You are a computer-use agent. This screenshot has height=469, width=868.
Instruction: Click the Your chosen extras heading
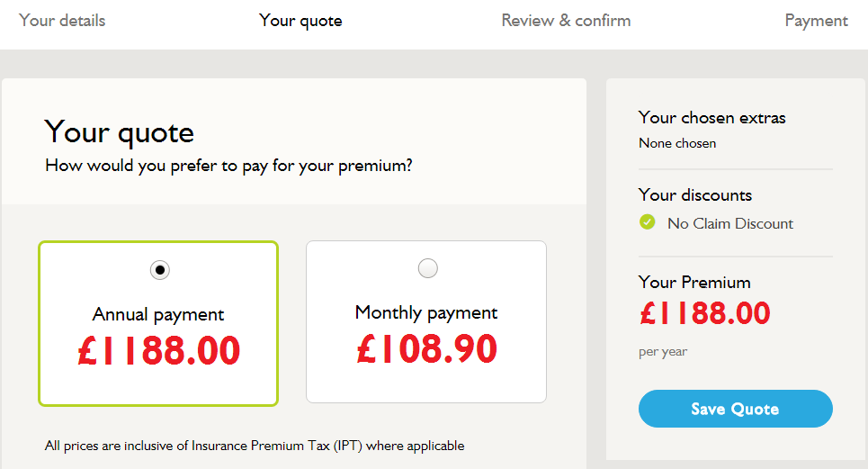pyautogui.click(x=711, y=117)
